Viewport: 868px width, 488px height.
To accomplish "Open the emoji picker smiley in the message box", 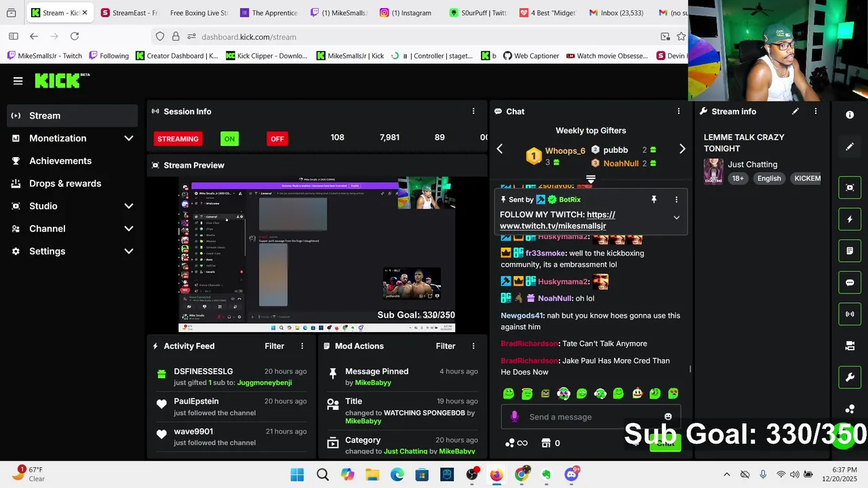I will click(x=668, y=417).
